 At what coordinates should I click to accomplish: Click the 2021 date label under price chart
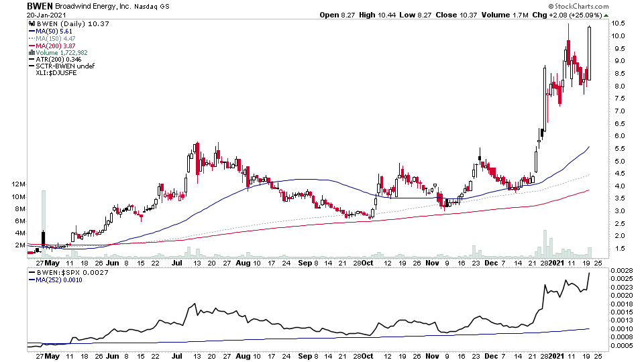[x=556, y=263]
